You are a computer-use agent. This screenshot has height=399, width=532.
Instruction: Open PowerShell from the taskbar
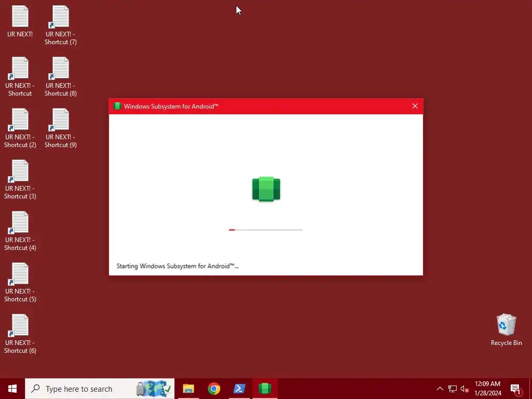240,389
